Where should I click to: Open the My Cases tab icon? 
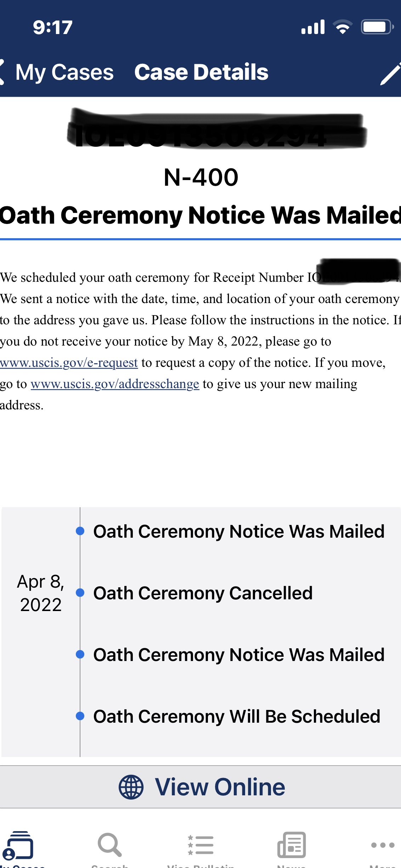click(x=18, y=846)
